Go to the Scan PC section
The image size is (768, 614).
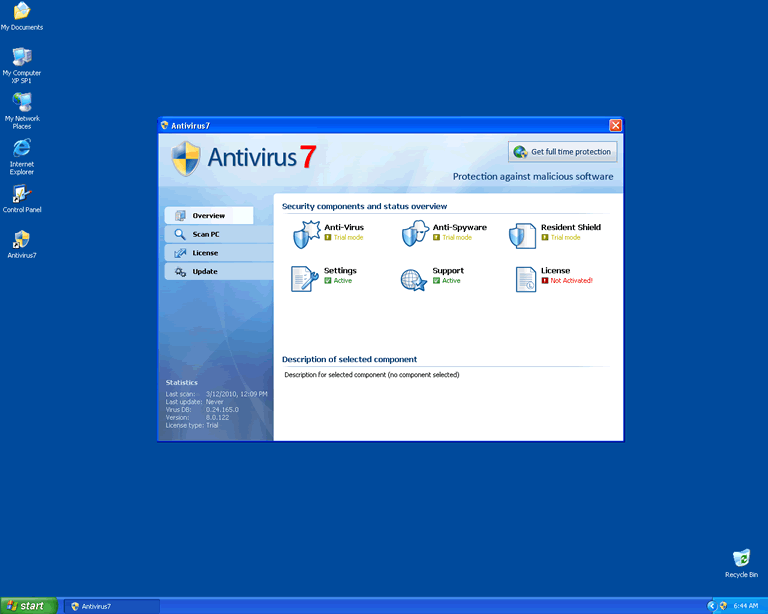(x=209, y=234)
